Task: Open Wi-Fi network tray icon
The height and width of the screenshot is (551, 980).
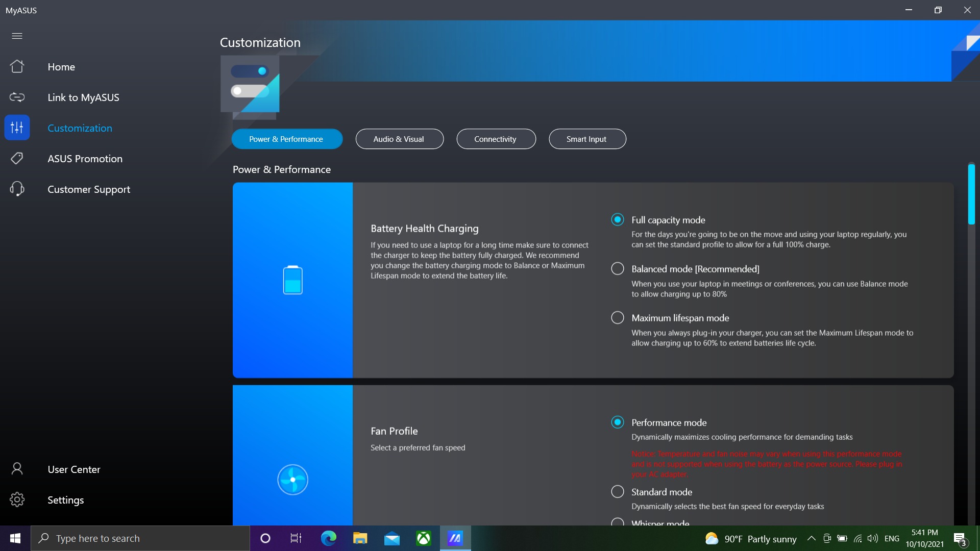Action: tap(857, 538)
